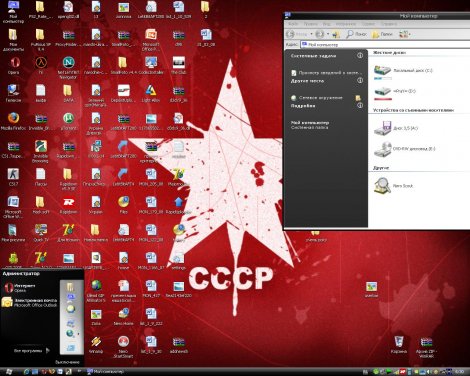The image size is (470, 376).
Task: Collapse the Подробно details section
Action: [x=360, y=106]
